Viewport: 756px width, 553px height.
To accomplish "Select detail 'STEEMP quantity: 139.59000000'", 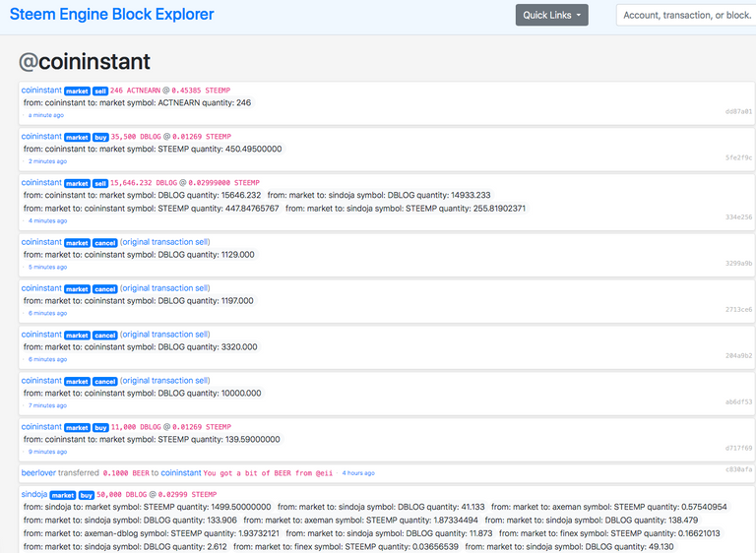I will (219, 440).
